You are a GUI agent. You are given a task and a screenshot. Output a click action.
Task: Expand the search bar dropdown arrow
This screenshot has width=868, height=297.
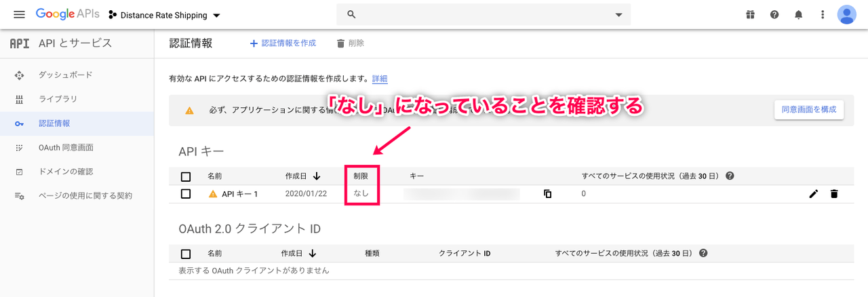(618, 14)
